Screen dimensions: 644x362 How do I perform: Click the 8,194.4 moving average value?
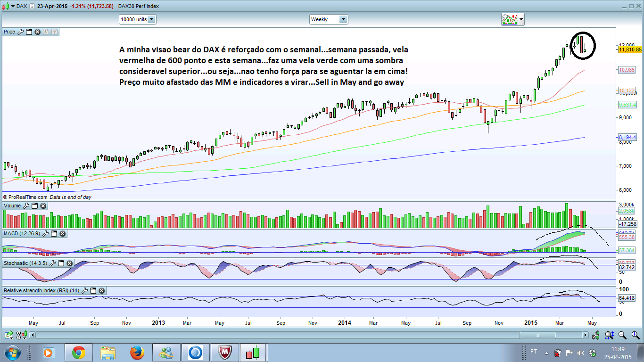(x=628, y=137)
